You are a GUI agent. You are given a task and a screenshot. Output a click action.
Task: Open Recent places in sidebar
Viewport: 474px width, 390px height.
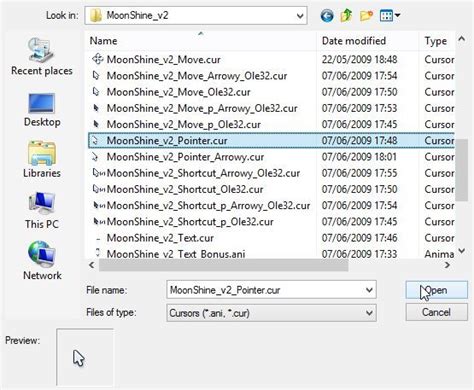[42, 56]
